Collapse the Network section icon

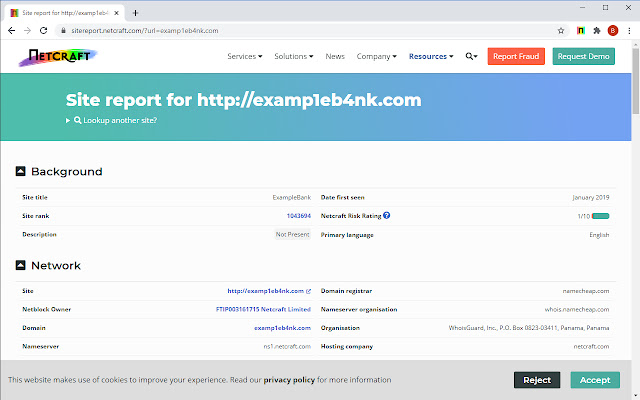[20, 265]
